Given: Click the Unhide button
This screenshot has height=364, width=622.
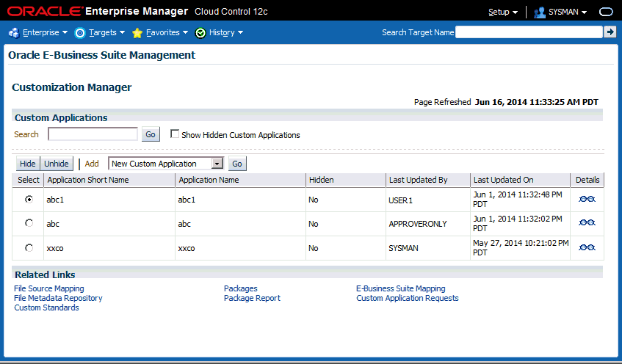Looking at the screenshot, I should 57,164.
